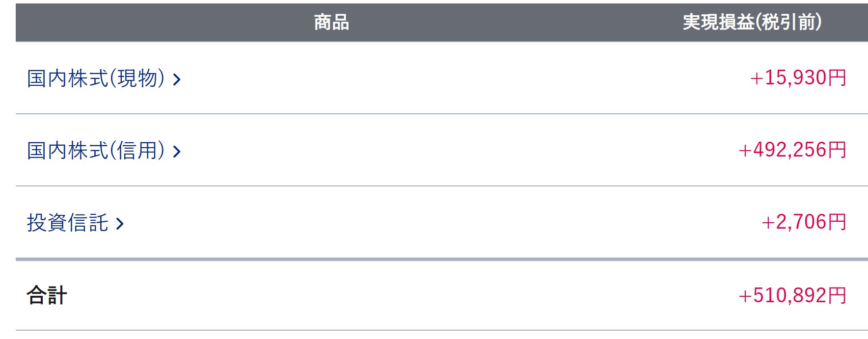Click the bottom border below 合計 row
868x339 pixels.
pyautogui.click(x=442, y=330)
